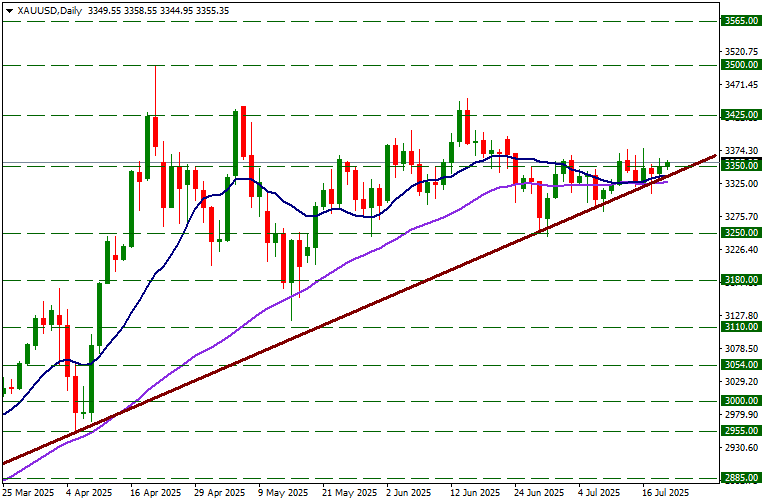Select the 3180.00 level price label
This screenshot has width=765, height=504.
pos(741,280)
